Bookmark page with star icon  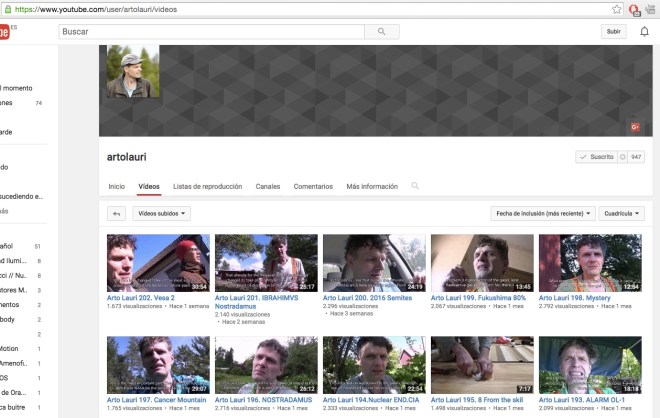(617, 9)
